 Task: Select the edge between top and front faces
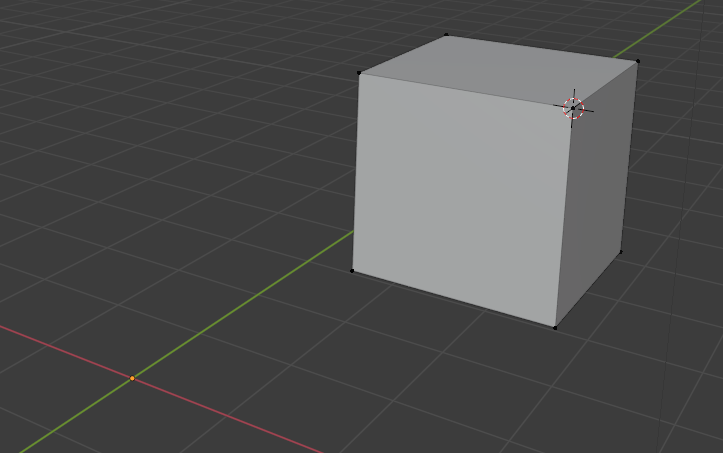466,90
